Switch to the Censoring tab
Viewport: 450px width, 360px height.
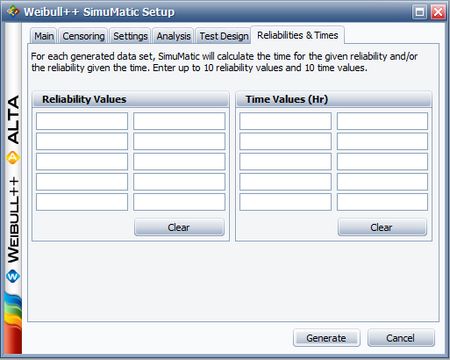tap(83, 36)
